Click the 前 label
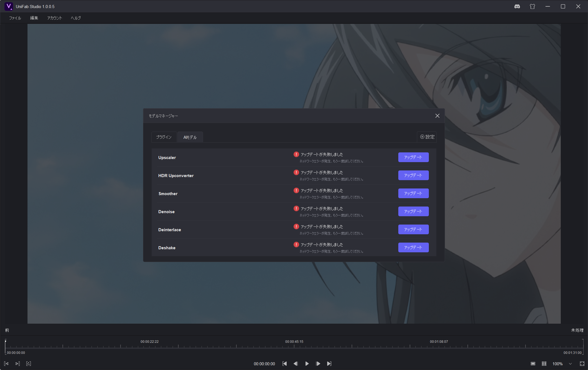Viewport: 588px width, 370px height. coord(7,330)
